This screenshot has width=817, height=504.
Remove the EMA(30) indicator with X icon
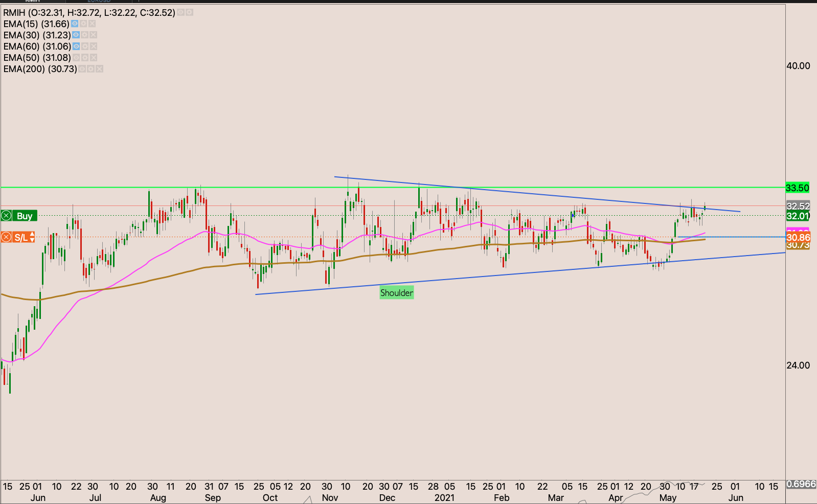click(x=93, y=35)
